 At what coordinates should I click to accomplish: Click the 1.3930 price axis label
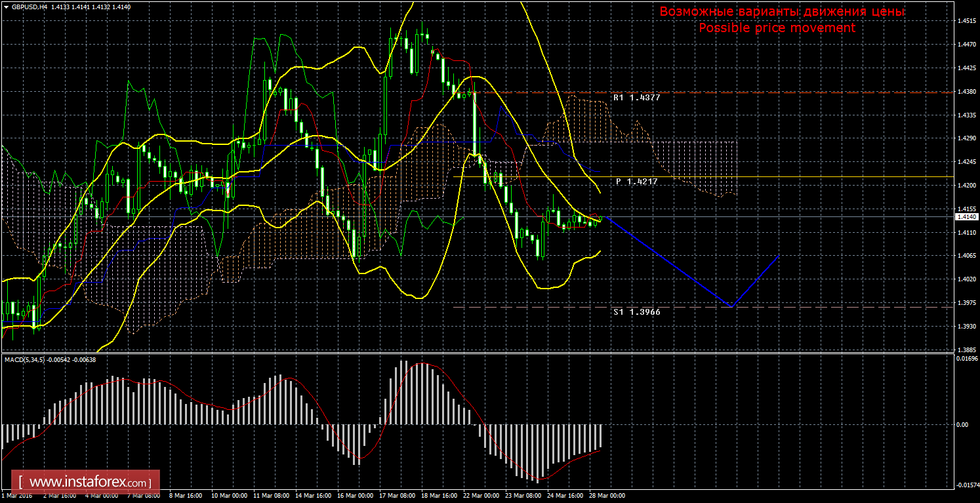(x=967, y=327)
